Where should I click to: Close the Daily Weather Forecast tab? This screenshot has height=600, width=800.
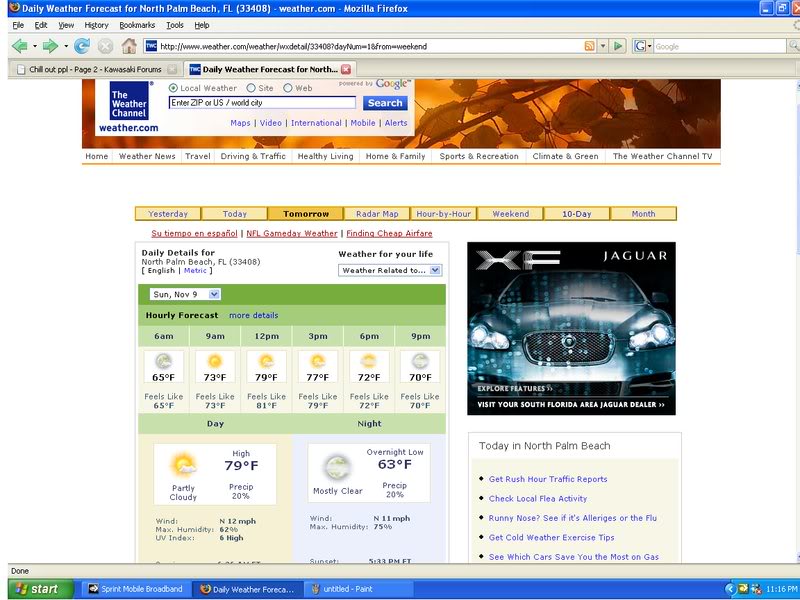[346, 69]
